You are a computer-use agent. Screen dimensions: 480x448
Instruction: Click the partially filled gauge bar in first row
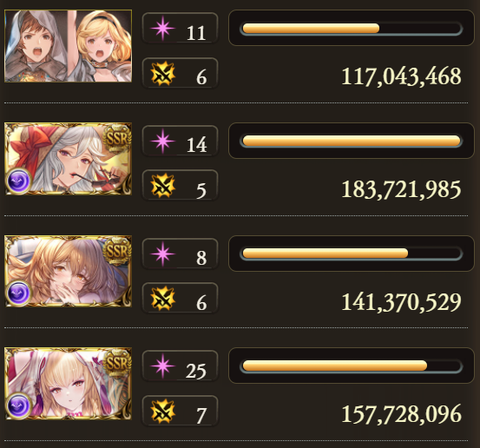[351, 28]
